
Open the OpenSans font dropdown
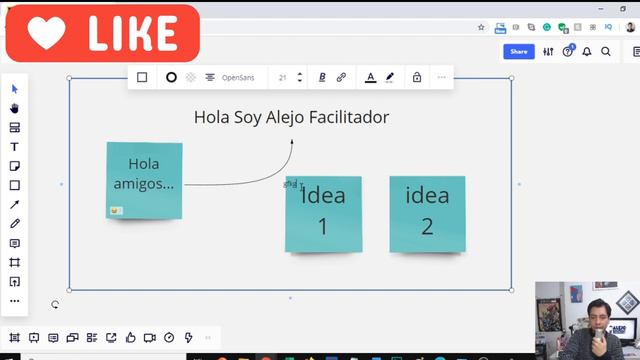tap(238, 78)
